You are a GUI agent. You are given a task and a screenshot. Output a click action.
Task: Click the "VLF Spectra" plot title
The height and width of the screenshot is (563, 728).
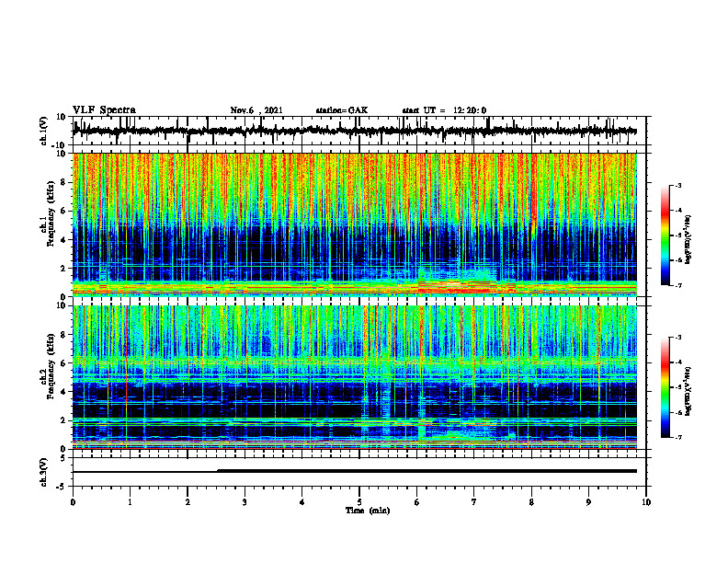click(x=104, y=110)
